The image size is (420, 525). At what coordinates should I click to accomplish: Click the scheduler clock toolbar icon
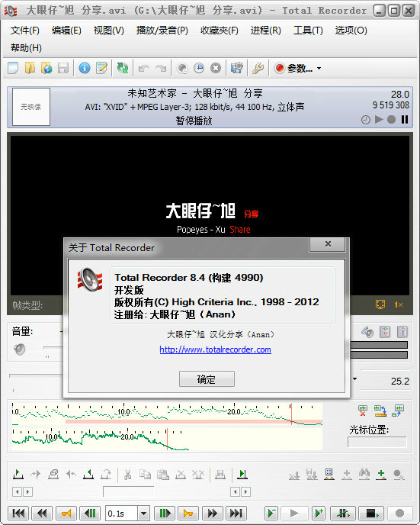199,68
